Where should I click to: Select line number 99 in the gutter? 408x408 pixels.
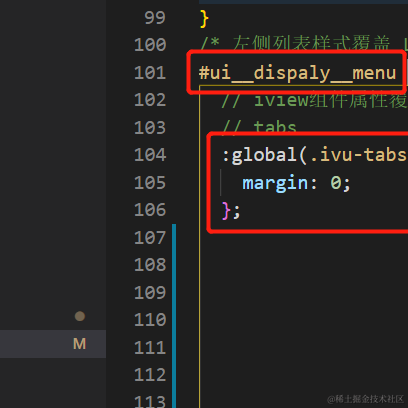155,18
